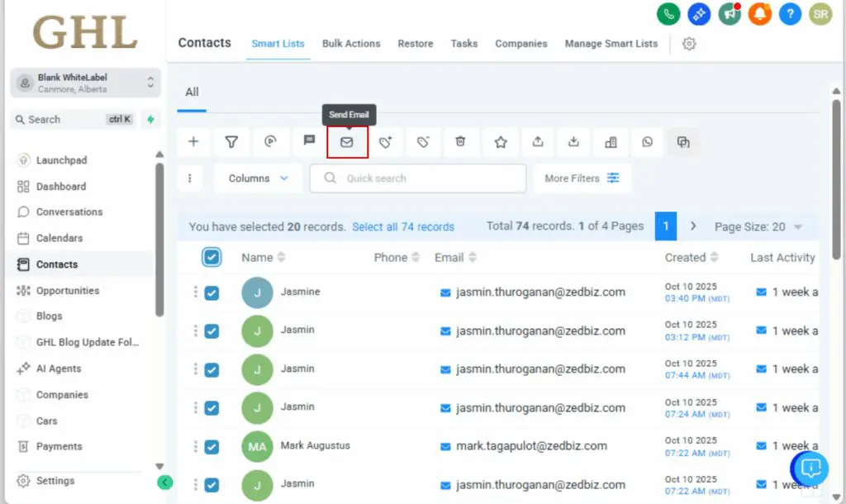
Task: Click the notifications bell in the header
Action: 759,13
